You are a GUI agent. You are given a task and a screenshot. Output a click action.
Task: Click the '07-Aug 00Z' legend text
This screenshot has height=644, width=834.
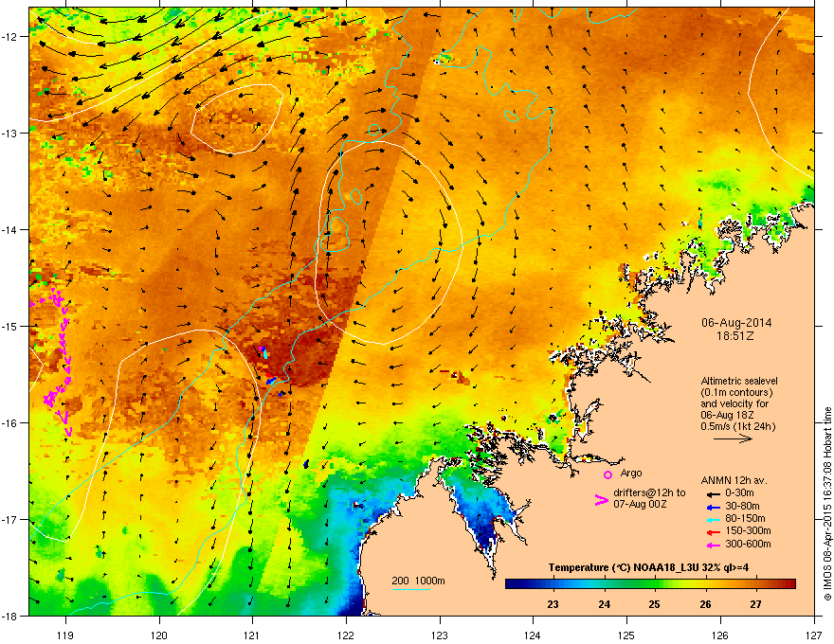pos(640,504)
